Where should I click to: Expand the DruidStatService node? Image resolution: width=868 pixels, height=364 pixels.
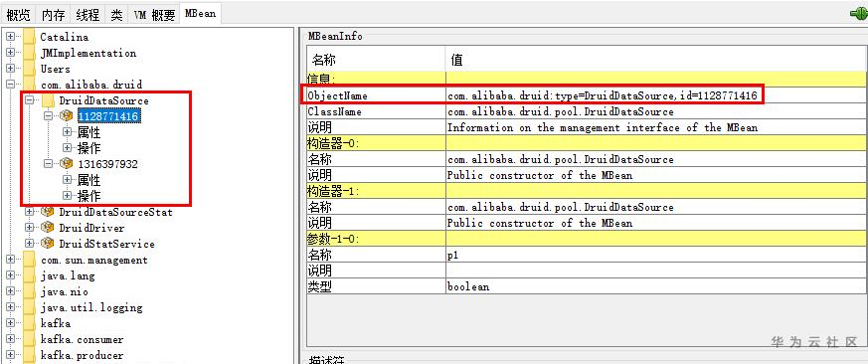pyautogui.click(x=30, y=244)
